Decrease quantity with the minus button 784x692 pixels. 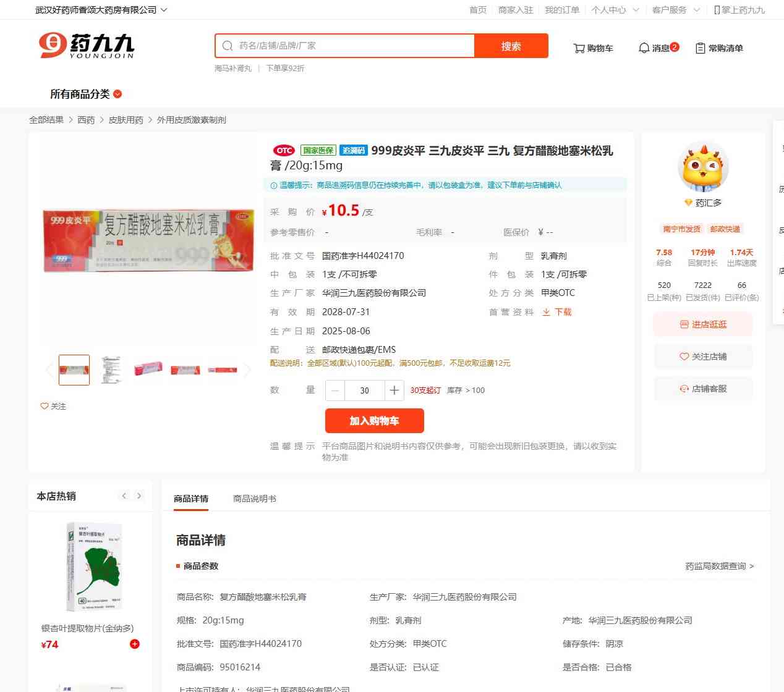335,390
